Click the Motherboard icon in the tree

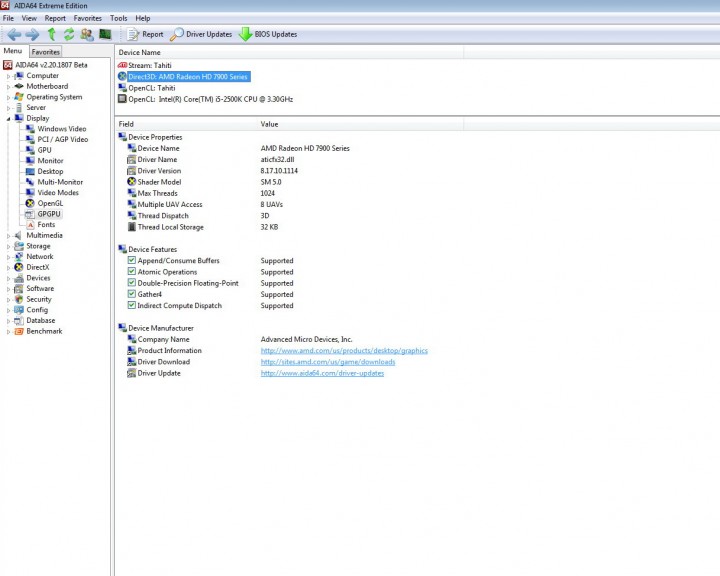tap(19, 86)
